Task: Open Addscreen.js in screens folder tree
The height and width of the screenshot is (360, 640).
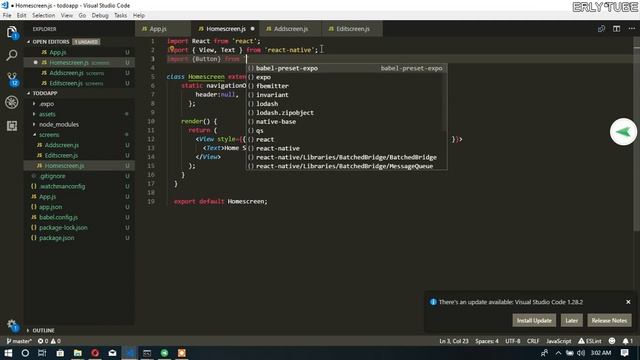Action: (62, 145)
